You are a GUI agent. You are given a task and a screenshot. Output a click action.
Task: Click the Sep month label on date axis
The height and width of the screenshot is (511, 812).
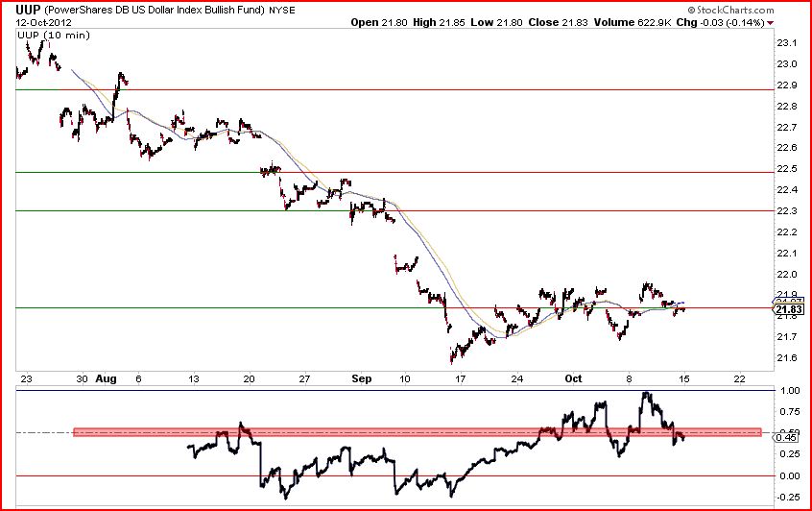point(362,378)
